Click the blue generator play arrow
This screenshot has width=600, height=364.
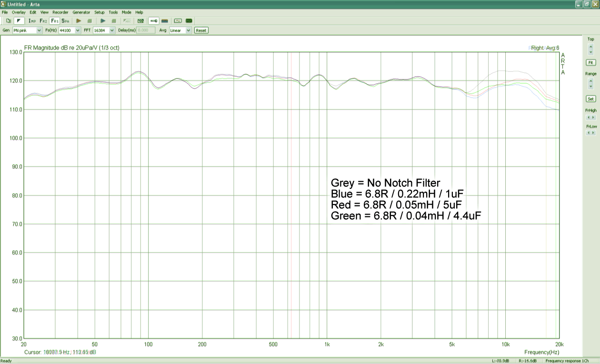[x=102, y=20]
